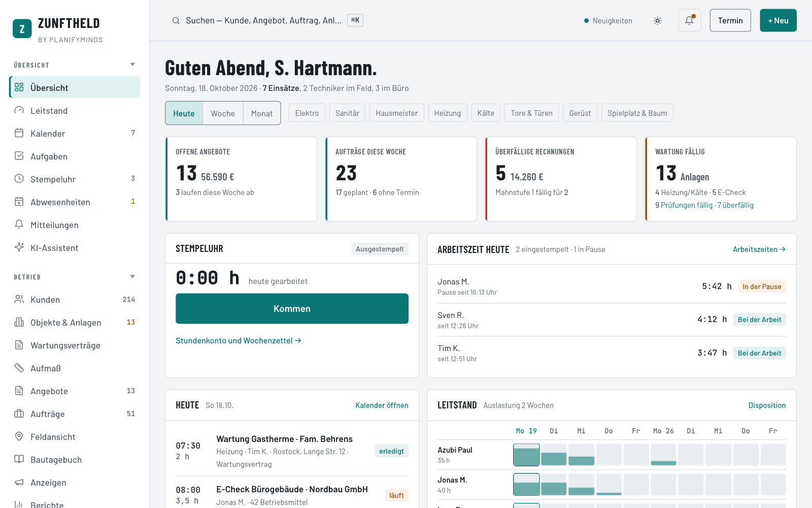The height and width of the screenshot is (508, 812).
Task: Open Abwesenheiten in the sidebar
Action: 75,202
